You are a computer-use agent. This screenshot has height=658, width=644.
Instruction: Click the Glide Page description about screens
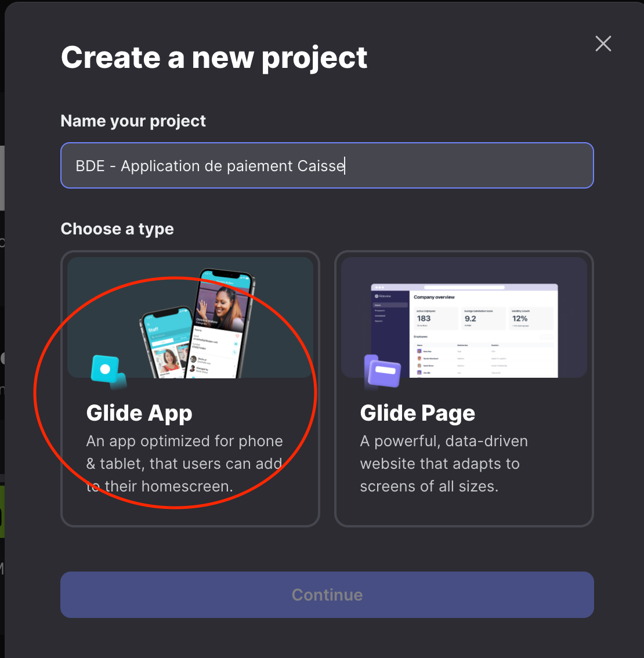pos(443,464)
